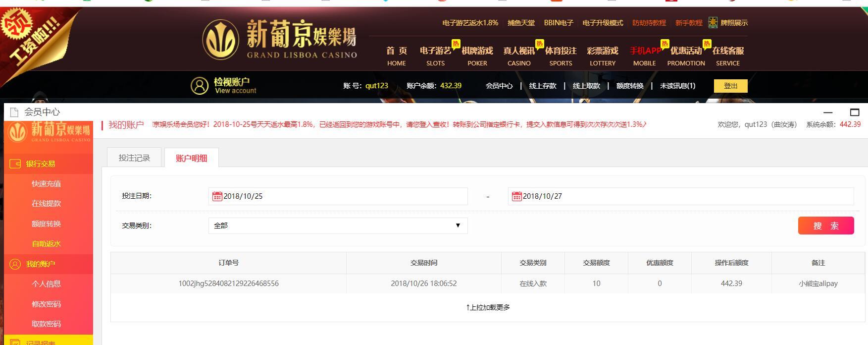Select 快速充值 in sidebar

pyautogui.click(x=46, y=184)
